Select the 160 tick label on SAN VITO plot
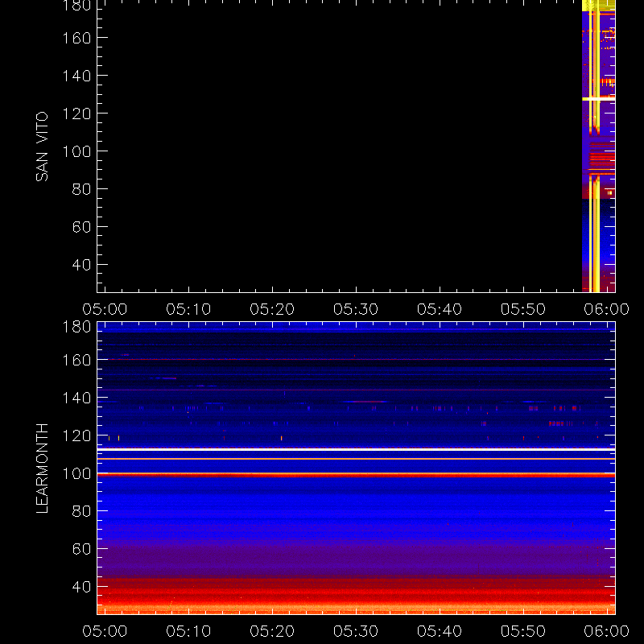Image resolution: width=644 pixels, height=644 pixels. tap(76, 38)
